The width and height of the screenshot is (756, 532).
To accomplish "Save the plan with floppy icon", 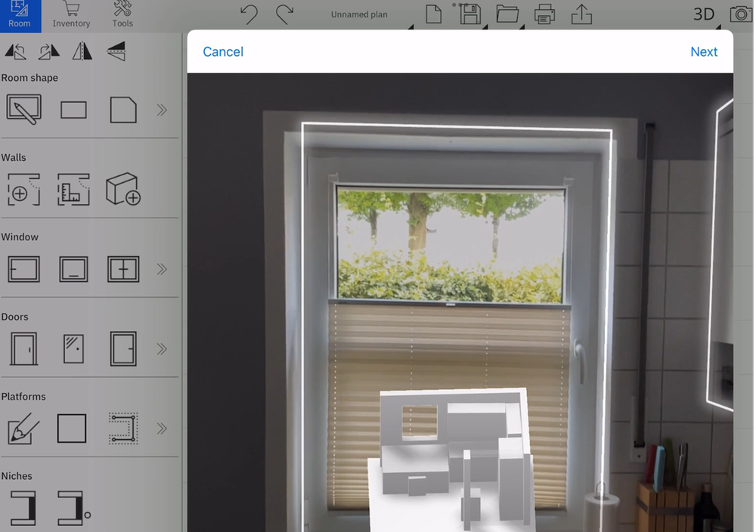I will [x=470, y=14].
